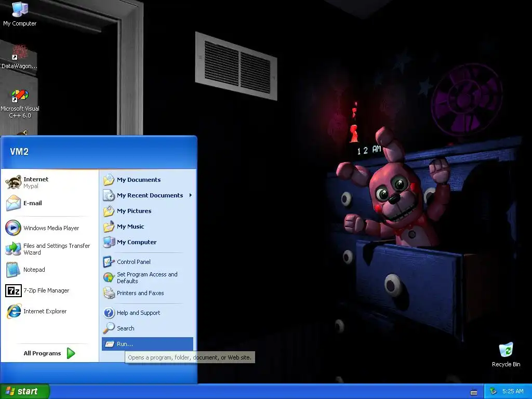
Task: Click the VM2 user name header
Action: (x=19, y=152)
